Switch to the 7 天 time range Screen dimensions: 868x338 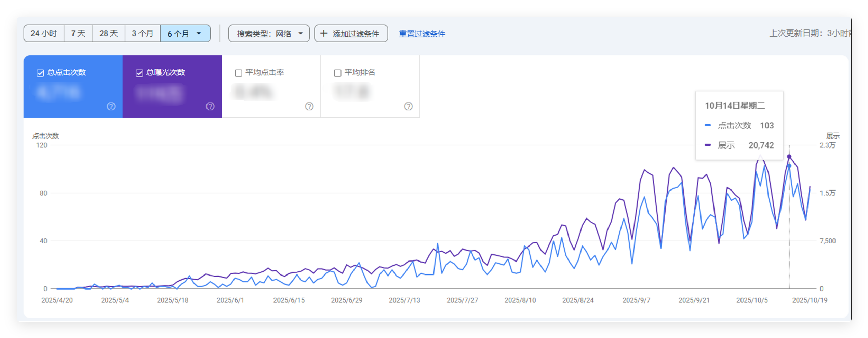[78, 33]
